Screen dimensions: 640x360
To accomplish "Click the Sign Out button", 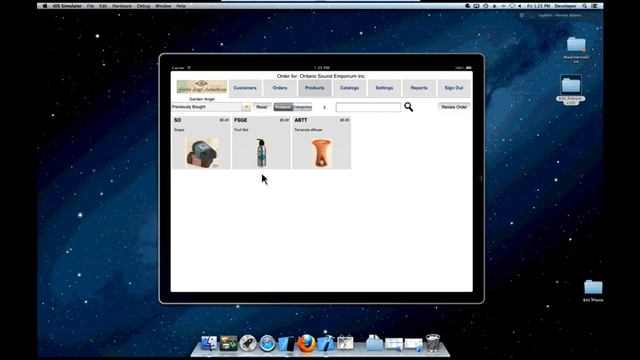I will pos(454,88).
